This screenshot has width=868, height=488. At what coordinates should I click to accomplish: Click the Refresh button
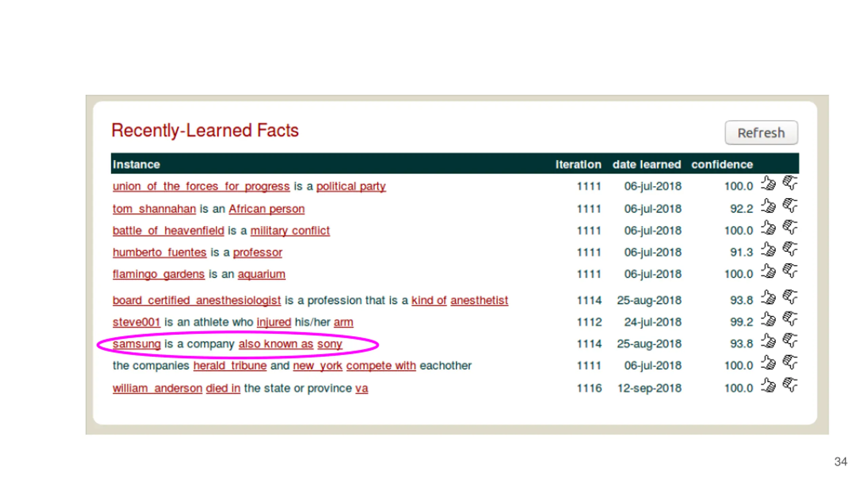click(x=761, y=133)
